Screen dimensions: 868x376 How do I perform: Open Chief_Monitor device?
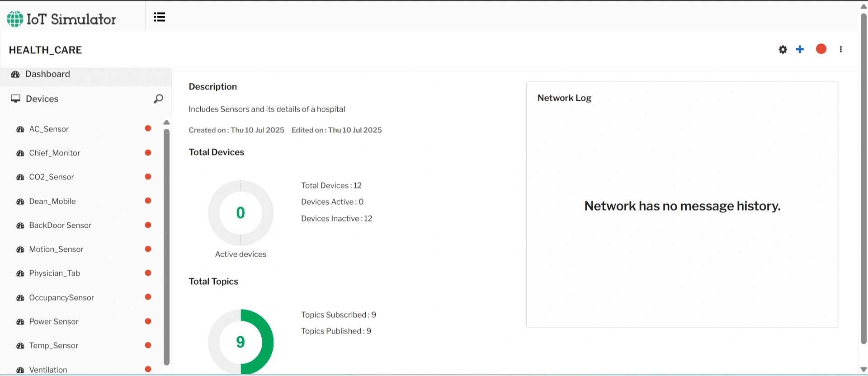click(x=55, y=153)
